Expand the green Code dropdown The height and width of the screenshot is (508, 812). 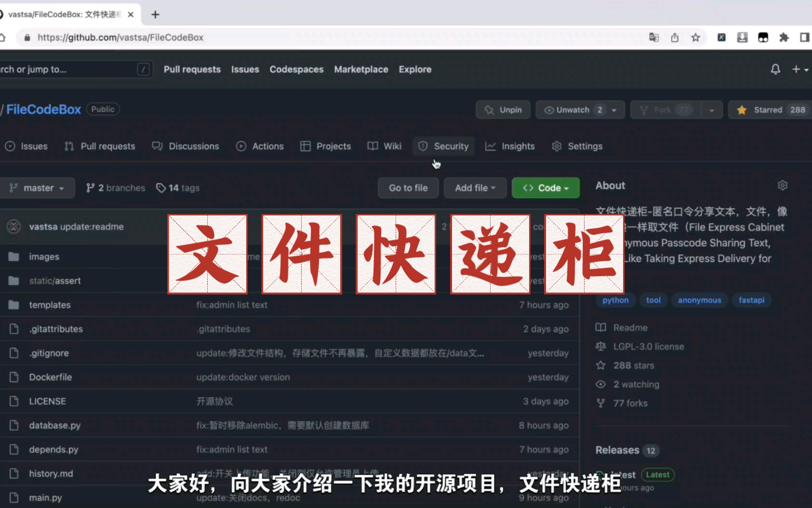point(546,188)
